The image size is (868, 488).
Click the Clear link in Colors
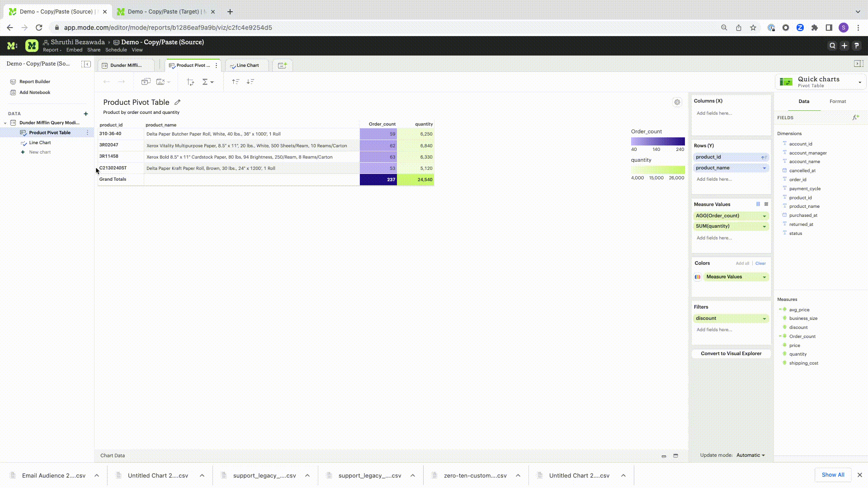760,263
